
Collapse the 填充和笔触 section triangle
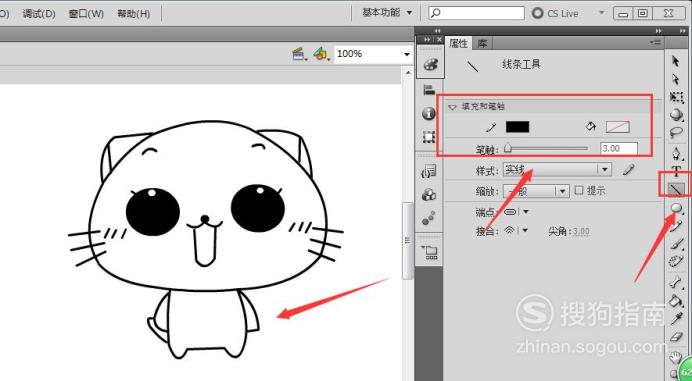pos(452,107)
